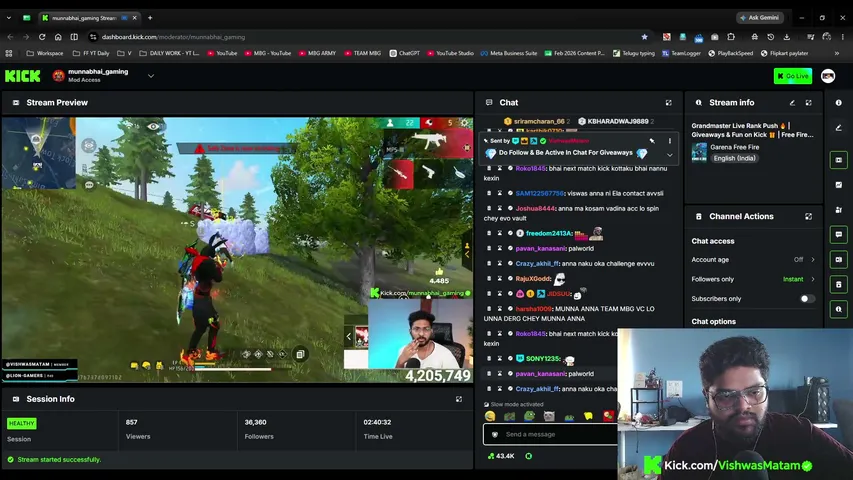
Task: Timeout user SAM122567756
Action: click(499, 193)
